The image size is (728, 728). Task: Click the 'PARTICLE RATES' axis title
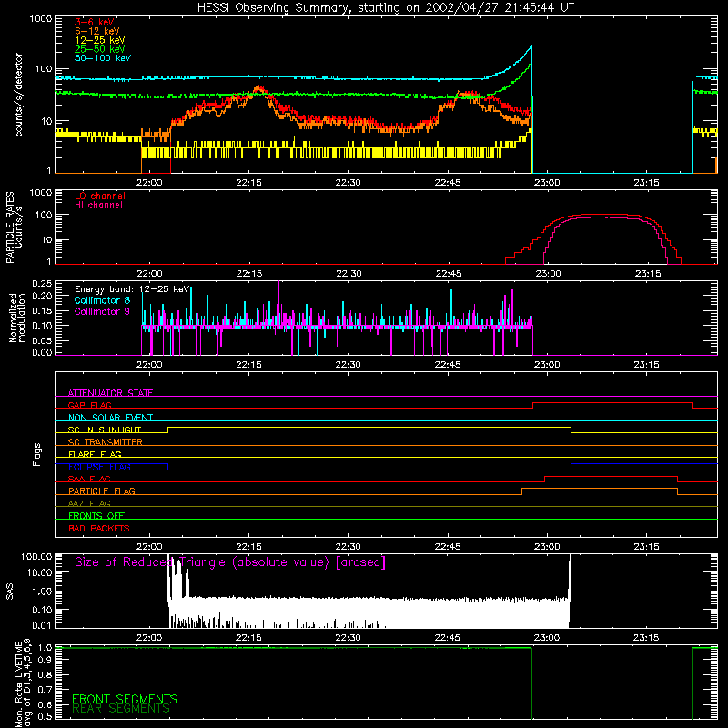click(x=10, y=227)
